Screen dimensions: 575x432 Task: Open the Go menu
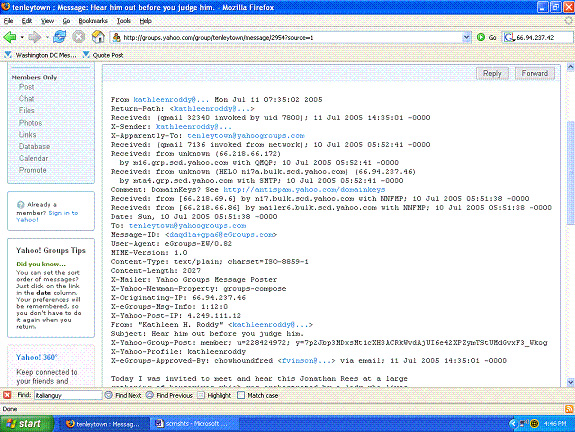pos(66,21)
